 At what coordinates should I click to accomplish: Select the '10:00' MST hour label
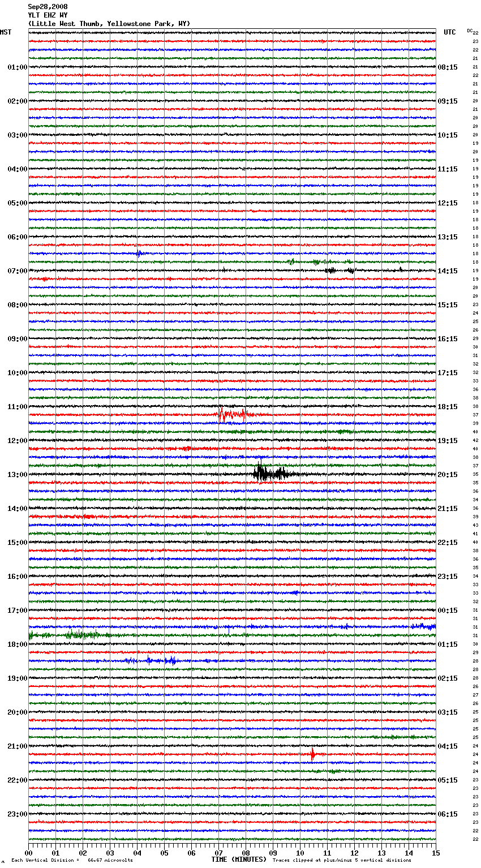[18, 373]
